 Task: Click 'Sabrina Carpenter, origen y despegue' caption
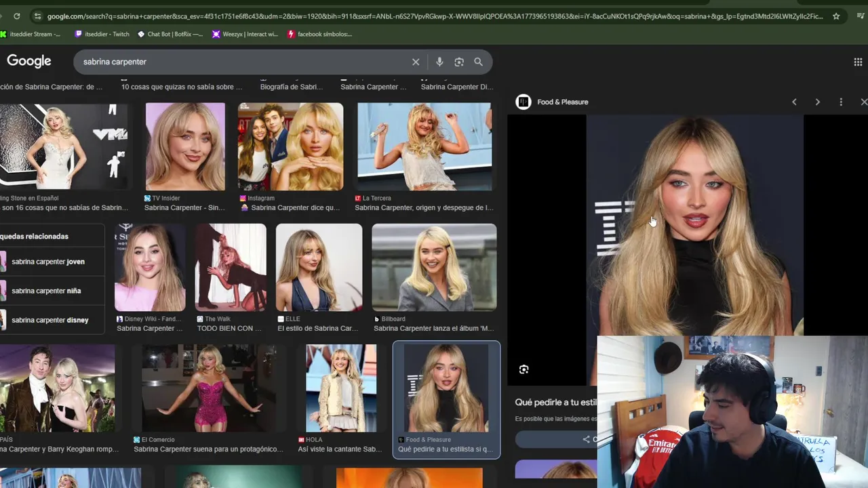(424, 208)
